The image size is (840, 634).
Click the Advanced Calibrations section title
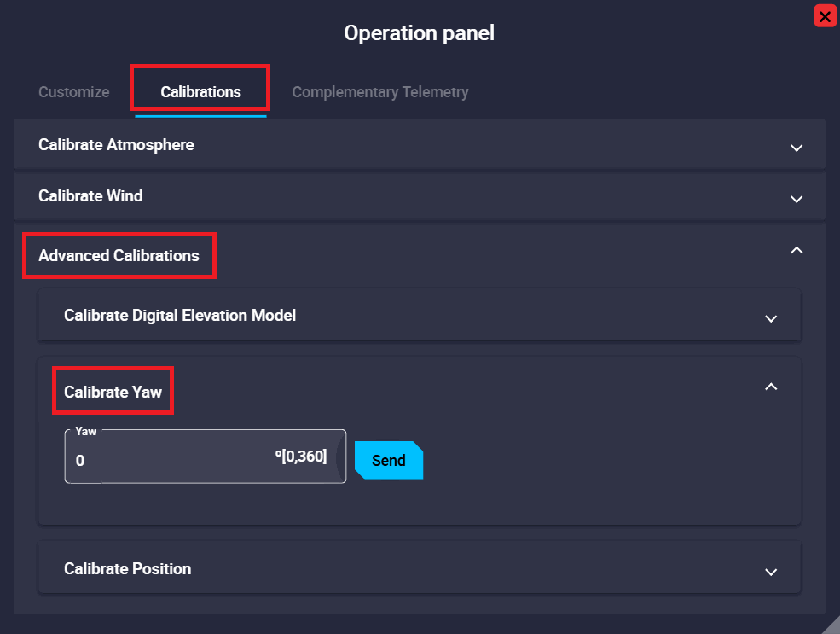tap(119, 256)
